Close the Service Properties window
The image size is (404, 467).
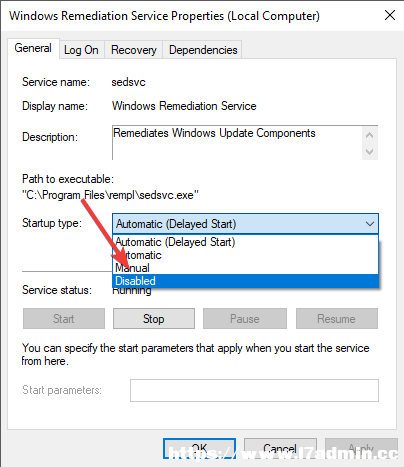coord(390,15)
